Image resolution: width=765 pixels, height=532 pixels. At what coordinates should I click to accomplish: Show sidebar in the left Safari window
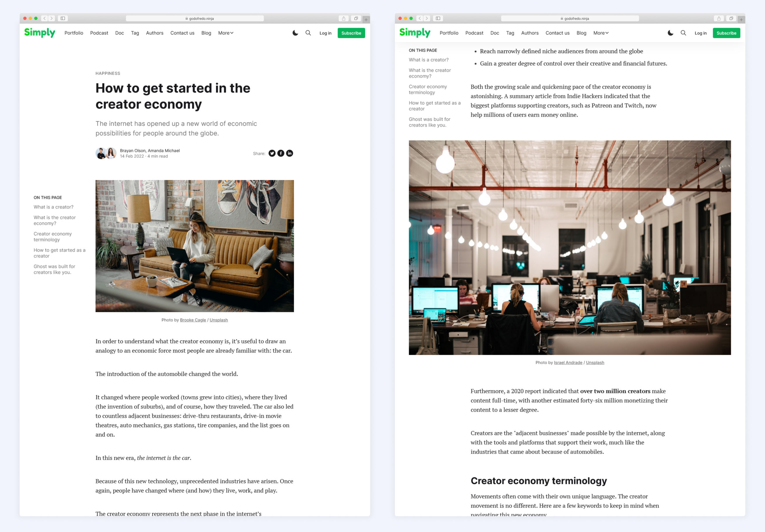point(63,18)
